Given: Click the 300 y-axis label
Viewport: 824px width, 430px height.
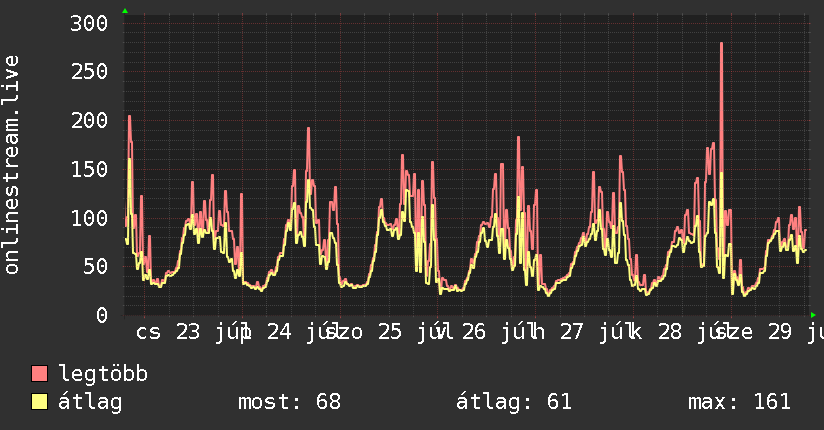Looking at the screenshot, I should tap(89, 23).
